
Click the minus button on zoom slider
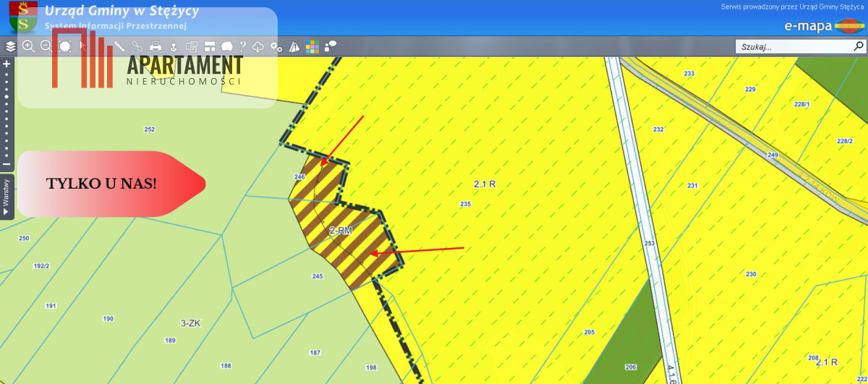(x=7, y=164)
